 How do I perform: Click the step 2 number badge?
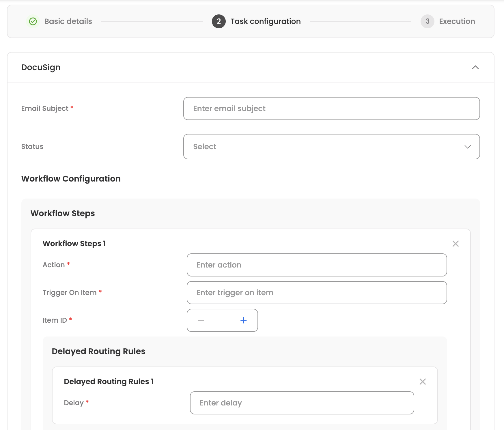coord(219,21)
